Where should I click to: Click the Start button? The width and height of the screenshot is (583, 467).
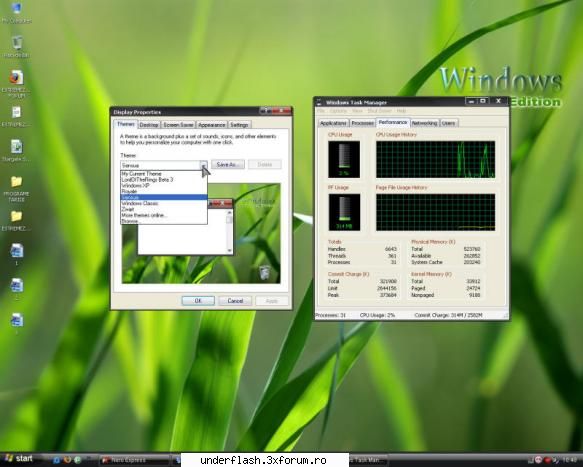tap(19, 459)
